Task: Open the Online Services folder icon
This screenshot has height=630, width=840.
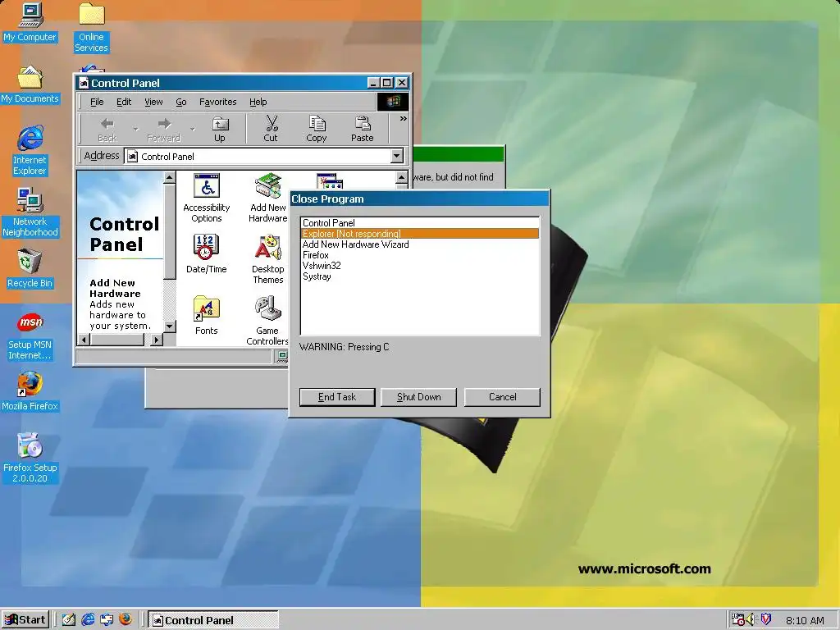Action: coord(92,28)
